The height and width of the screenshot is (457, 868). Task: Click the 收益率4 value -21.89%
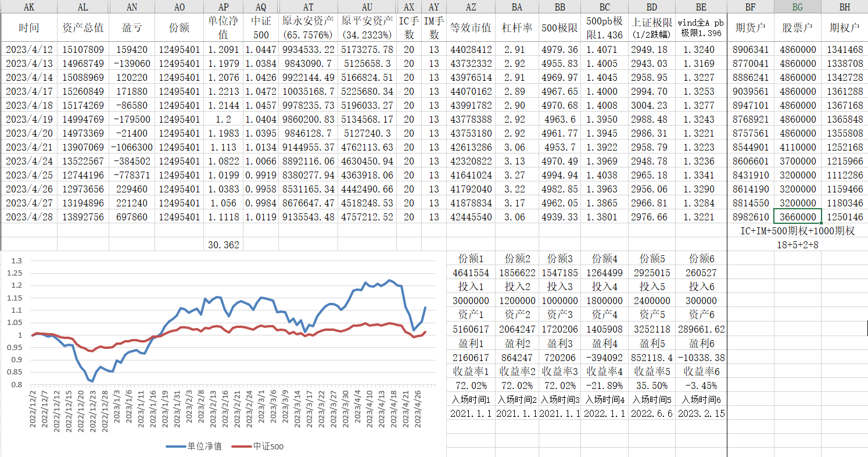click(x=604, y=385)
